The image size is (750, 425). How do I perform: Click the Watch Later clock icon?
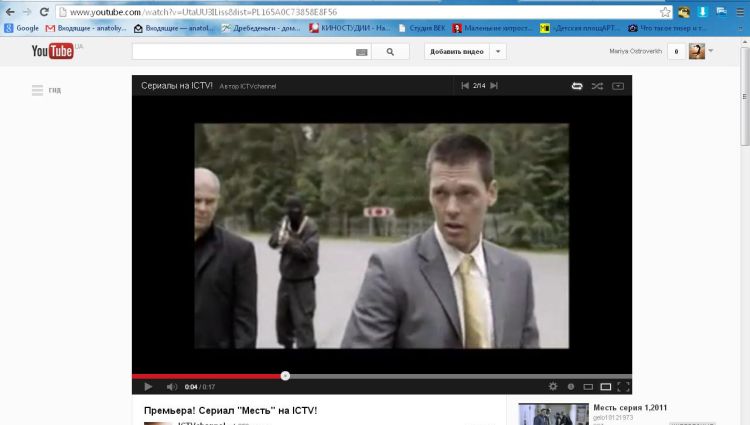click(571, 386)
